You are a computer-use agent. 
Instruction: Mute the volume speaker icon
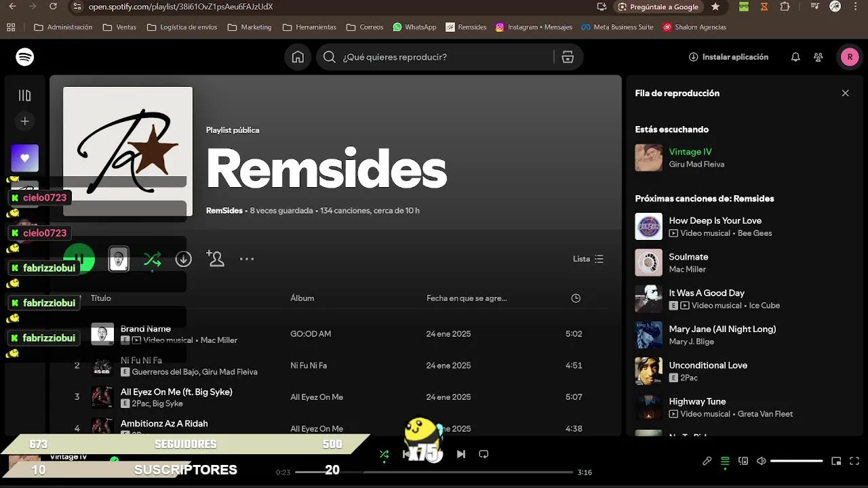coord(762,461)
